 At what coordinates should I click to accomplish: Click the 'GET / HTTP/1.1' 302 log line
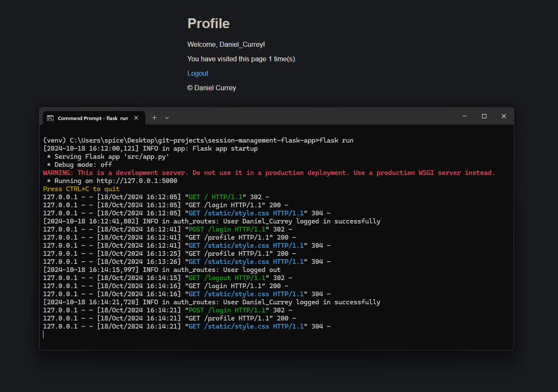(156, 197)
